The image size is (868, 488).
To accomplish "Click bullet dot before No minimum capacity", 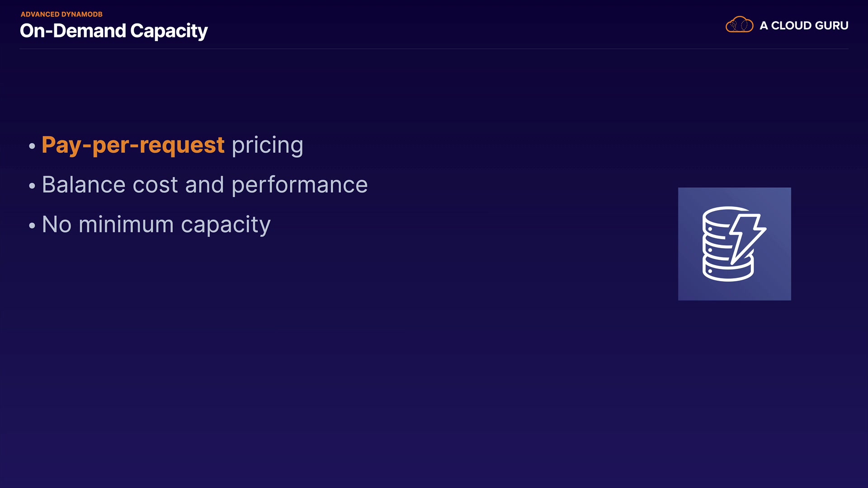I will click(x=32, y=225).
